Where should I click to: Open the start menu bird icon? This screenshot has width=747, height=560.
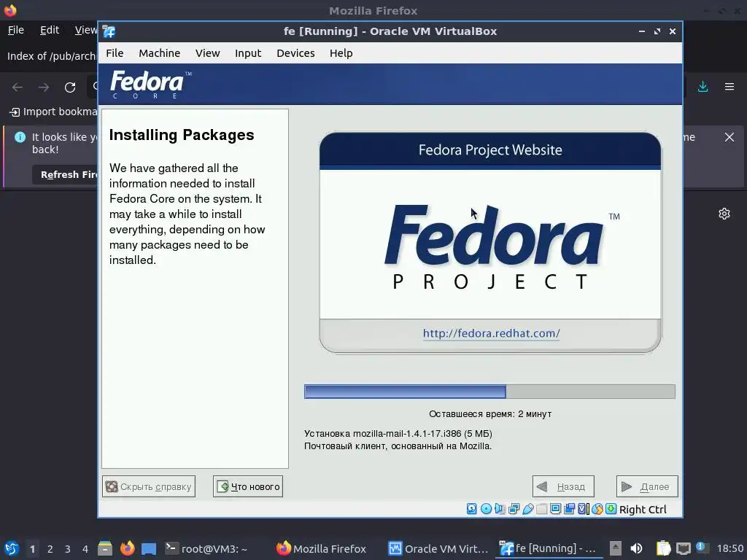(12, 548)
